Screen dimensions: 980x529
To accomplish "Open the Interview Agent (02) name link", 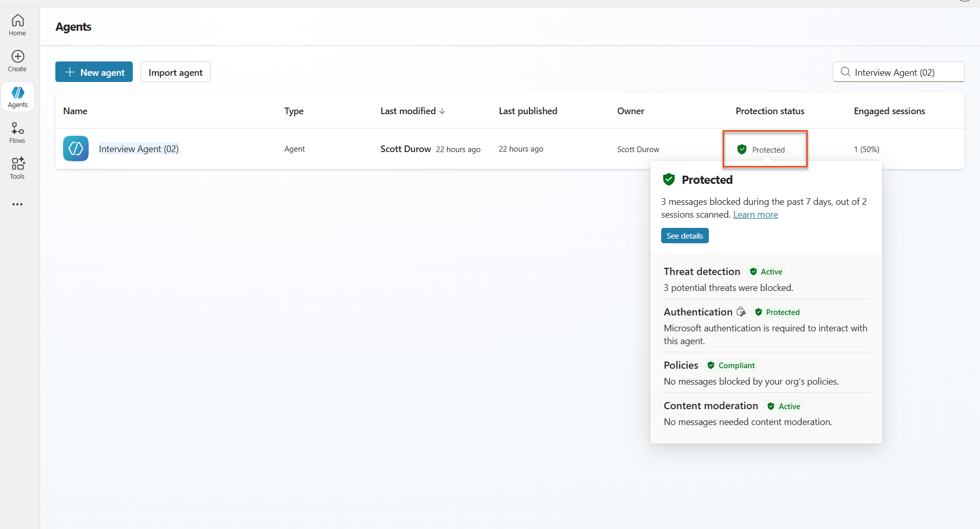I will point(138,149).
